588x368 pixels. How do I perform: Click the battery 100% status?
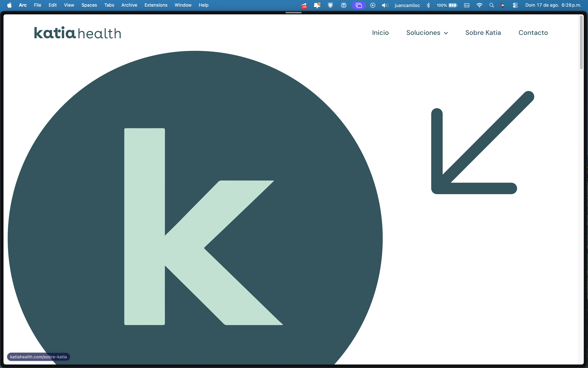pyautogui.click(x=447, y=5)
